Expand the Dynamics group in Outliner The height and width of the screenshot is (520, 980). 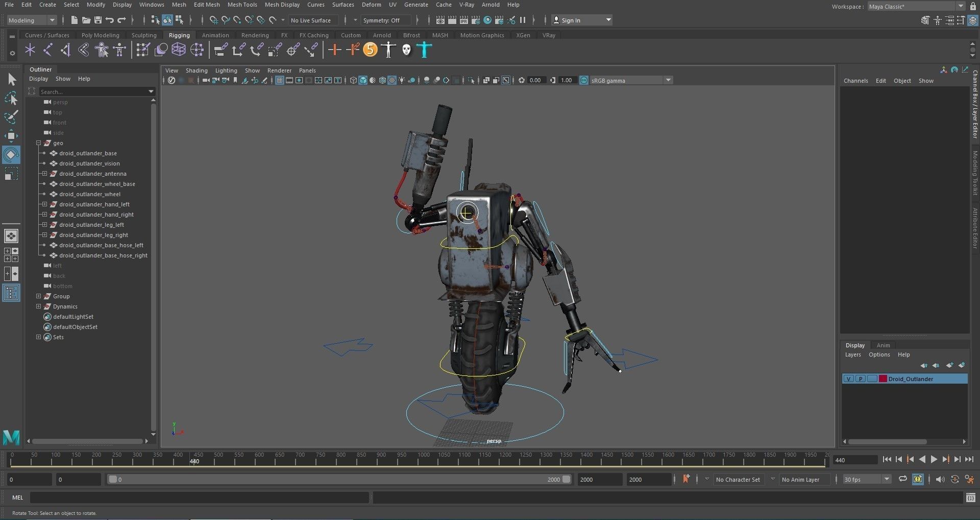click(38, 306)
